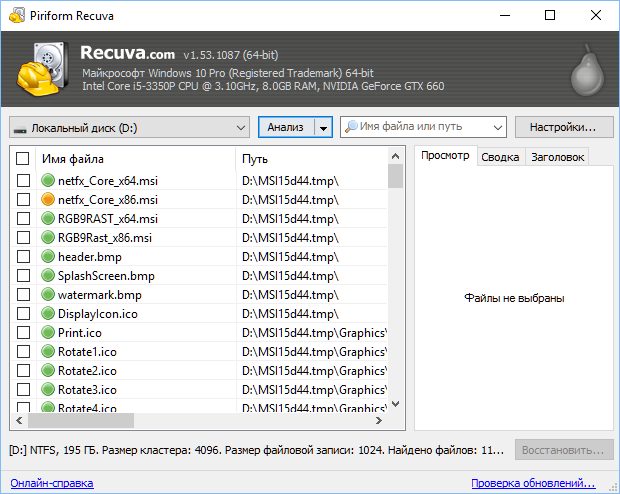Click the vertical scrollbar thumb

(395, 176)
